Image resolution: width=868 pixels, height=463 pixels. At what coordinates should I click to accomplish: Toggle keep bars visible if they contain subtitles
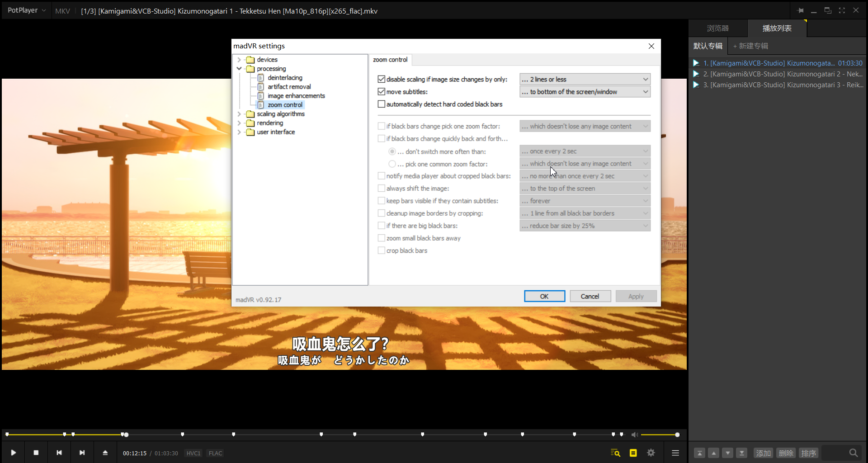[382, 201]
